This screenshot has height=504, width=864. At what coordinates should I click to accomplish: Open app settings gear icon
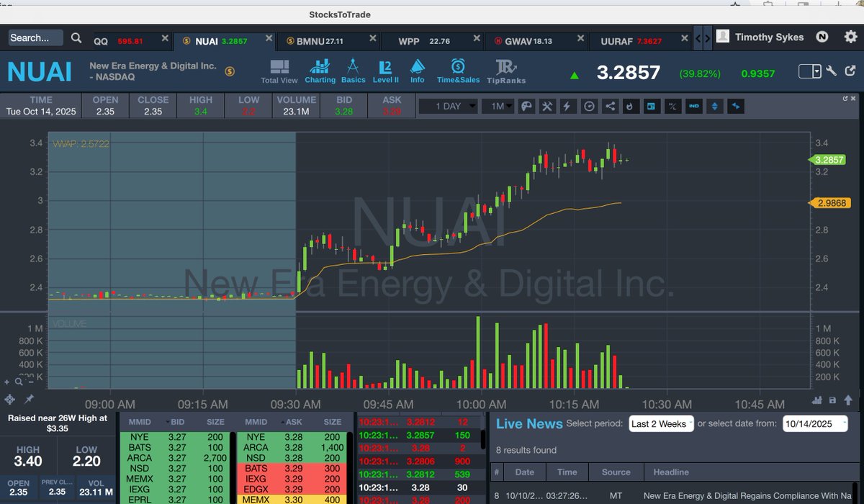[x=850, y=37]
